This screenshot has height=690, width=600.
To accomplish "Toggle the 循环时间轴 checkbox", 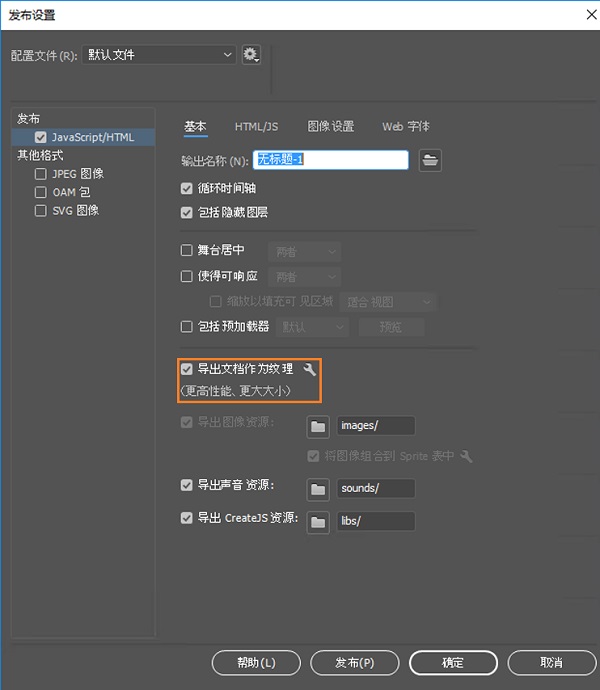I will pos(187,188).
